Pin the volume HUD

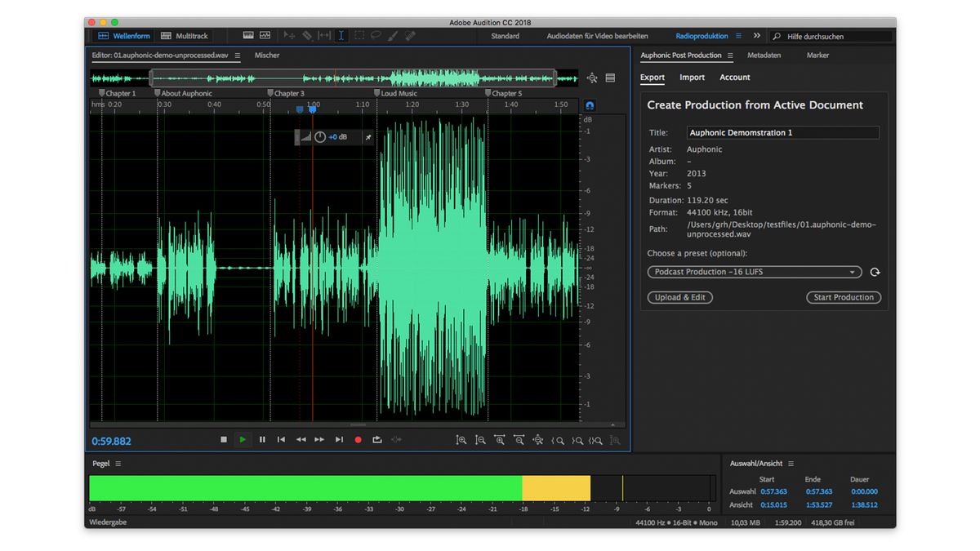[x=367, y=137]
